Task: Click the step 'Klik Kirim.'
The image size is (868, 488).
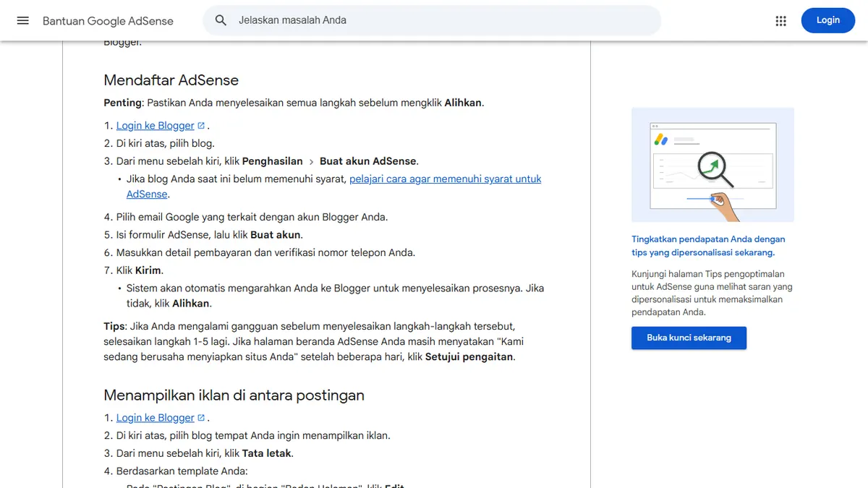Action: tap(140, 270)
